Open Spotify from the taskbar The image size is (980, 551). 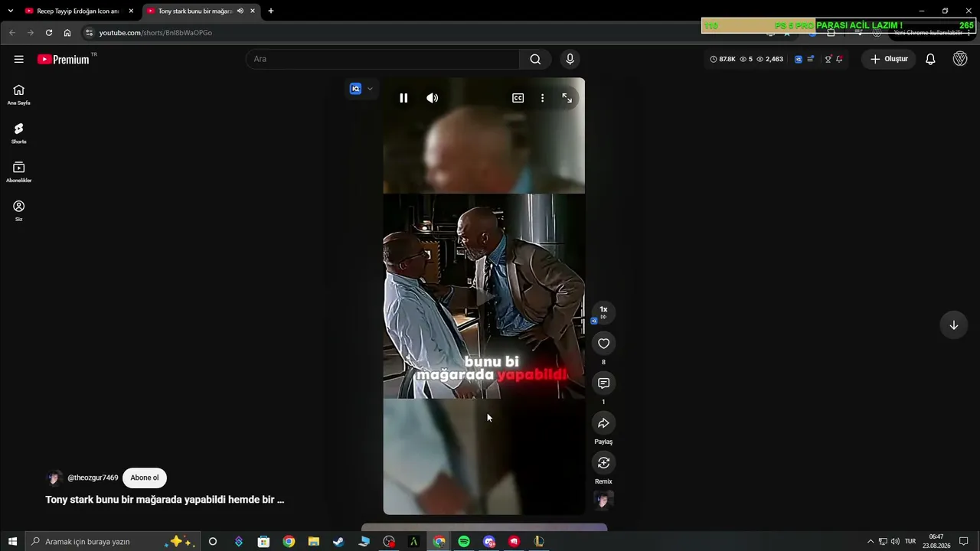click(464, 542)
